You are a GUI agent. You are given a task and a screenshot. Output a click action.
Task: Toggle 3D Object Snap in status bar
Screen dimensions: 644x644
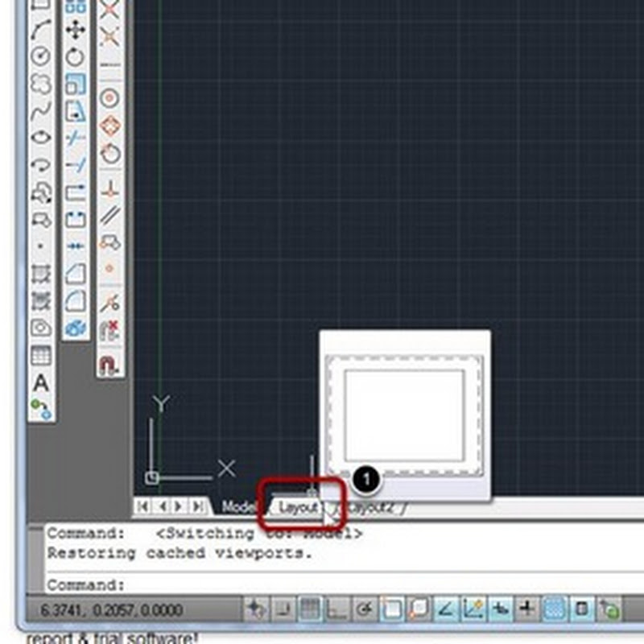[x=419, y=609]
